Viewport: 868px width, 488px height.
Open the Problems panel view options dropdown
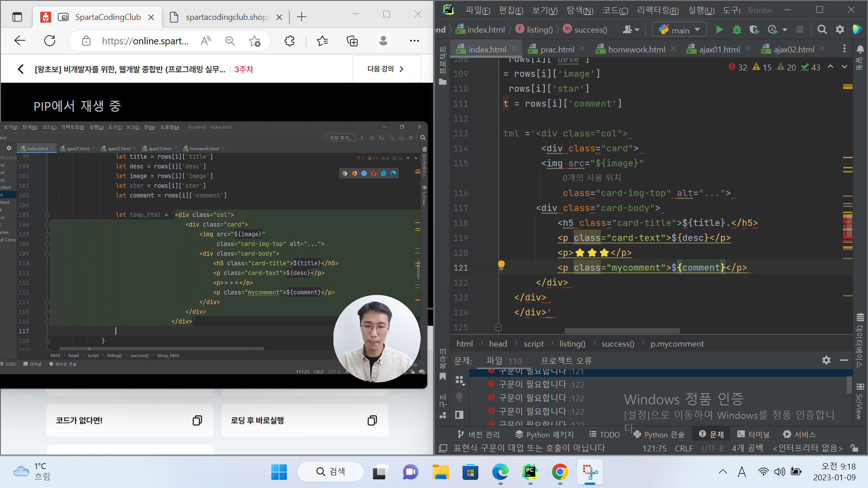(x=460, y=380)
